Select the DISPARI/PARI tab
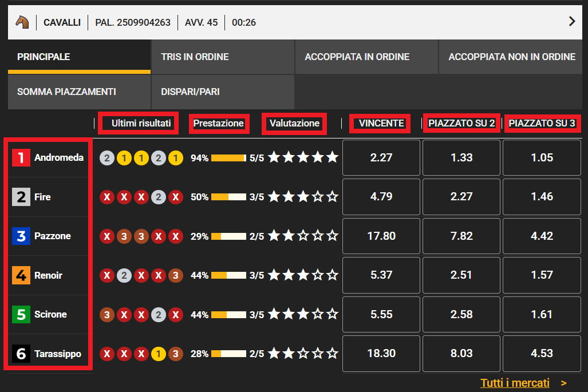The image size is (588, 392). (x=223, y=92)
